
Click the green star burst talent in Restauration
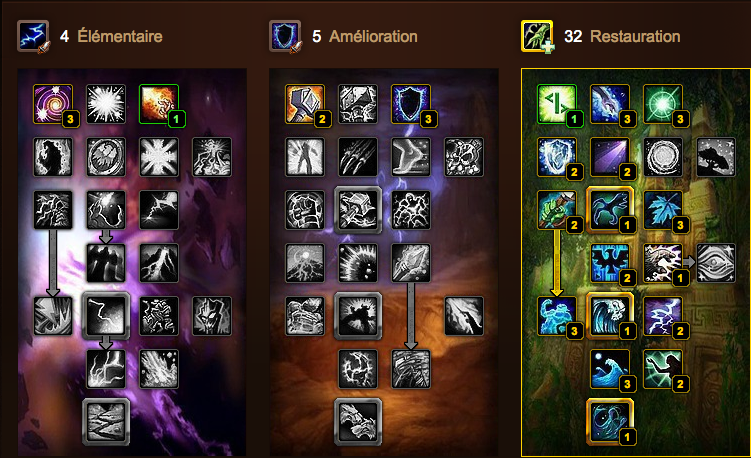pos(663,104)
